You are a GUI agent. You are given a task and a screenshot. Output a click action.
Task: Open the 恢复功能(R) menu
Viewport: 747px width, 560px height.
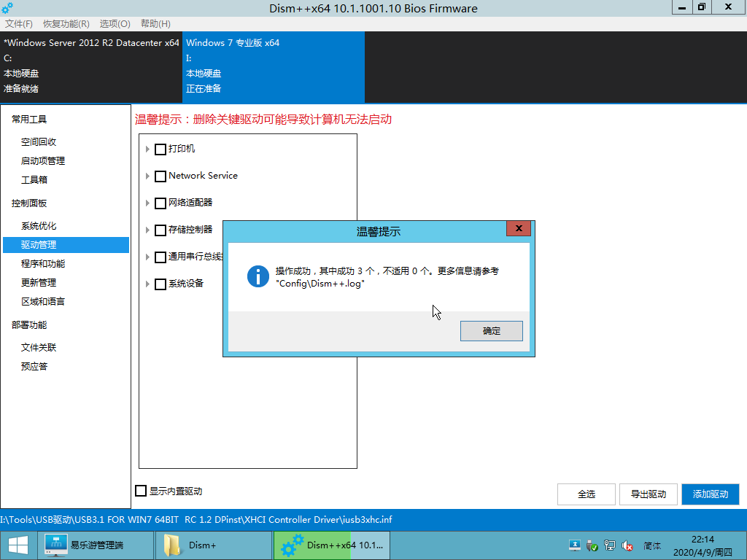click(66, 24)
